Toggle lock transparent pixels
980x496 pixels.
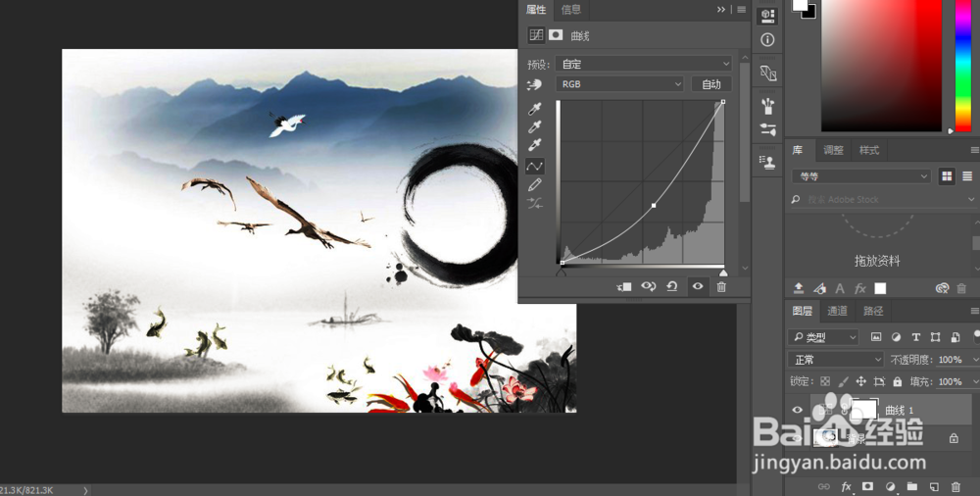(825, 381)
